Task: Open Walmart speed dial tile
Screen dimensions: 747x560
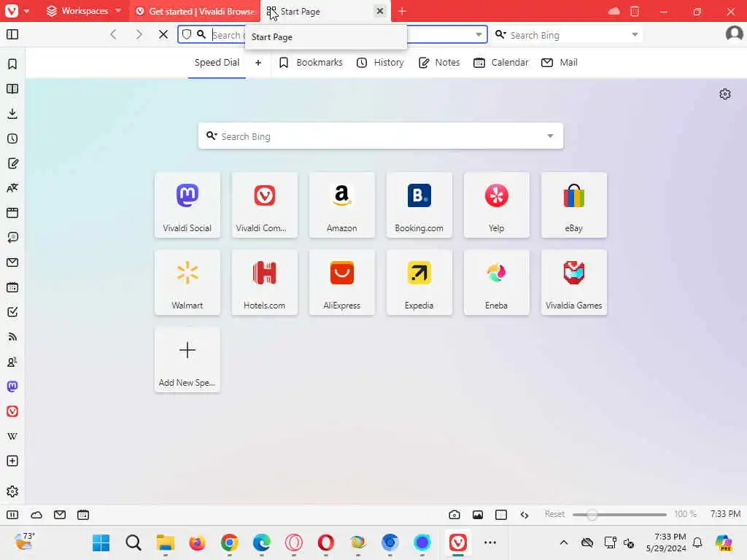Action: coord(187,282)
